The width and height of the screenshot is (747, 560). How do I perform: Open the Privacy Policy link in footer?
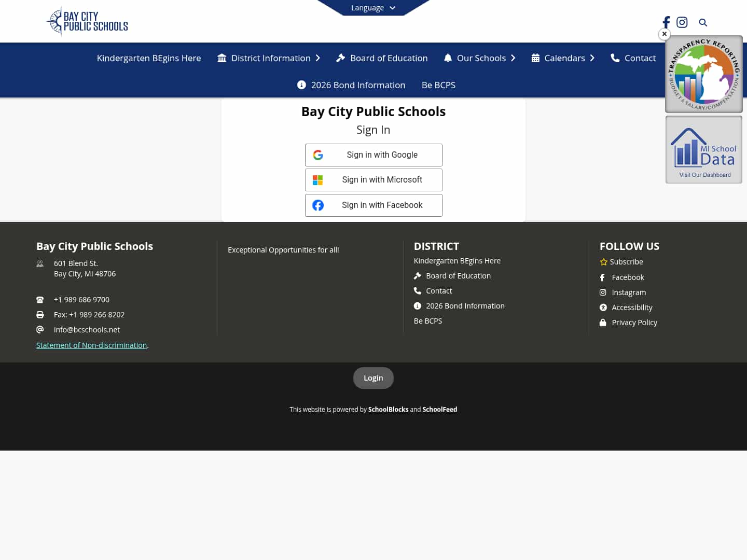629,323
